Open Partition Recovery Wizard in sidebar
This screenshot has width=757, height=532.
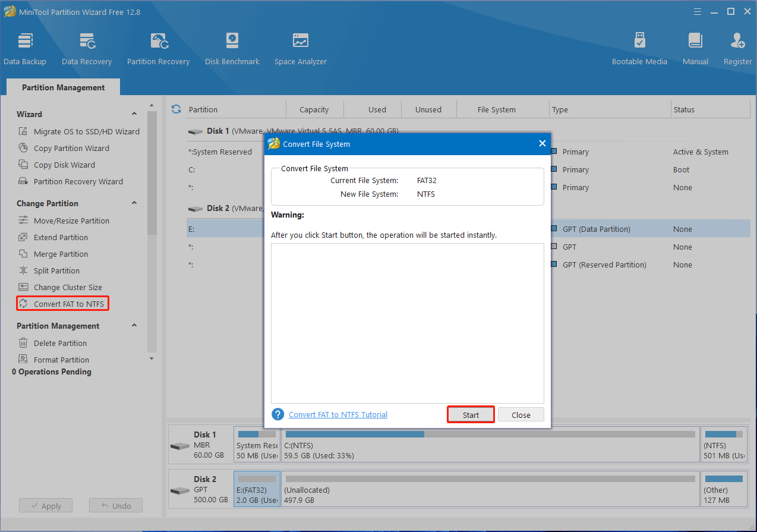click(71, 181)
